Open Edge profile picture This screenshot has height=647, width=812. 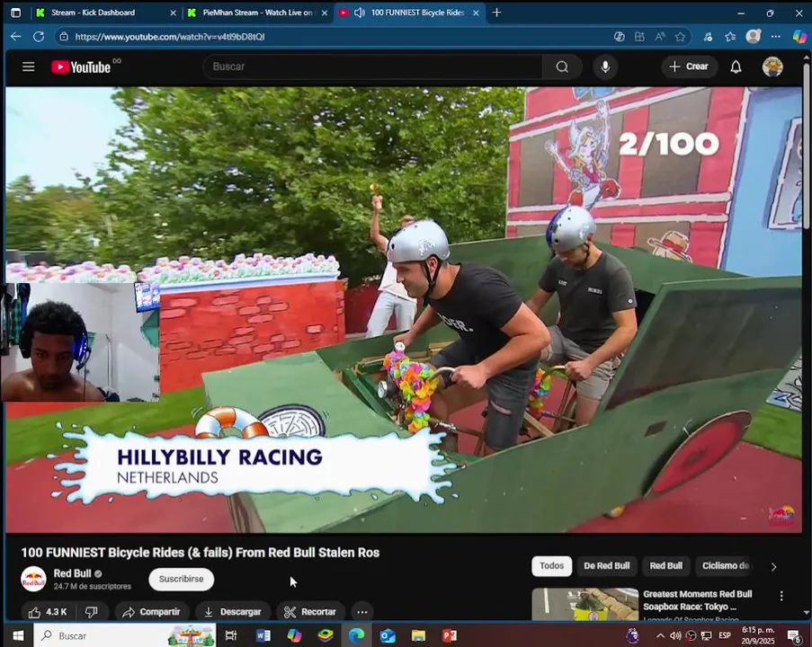(x=753, y=36)
